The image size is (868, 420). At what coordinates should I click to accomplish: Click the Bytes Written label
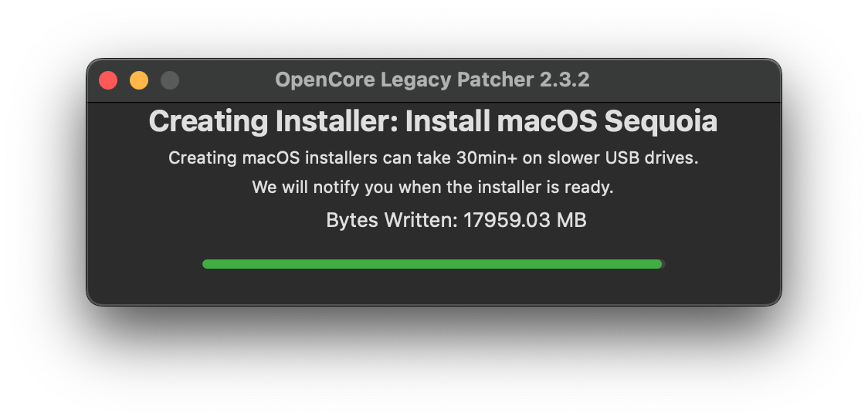[x=392, y=220]
